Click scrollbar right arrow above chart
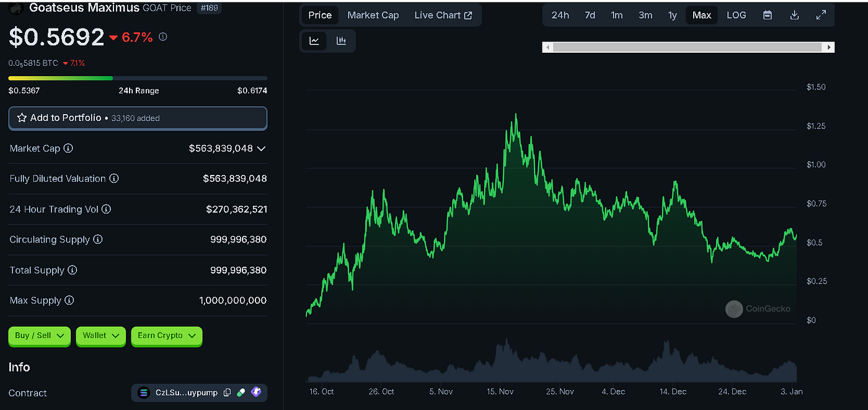 tap(830, 47)
